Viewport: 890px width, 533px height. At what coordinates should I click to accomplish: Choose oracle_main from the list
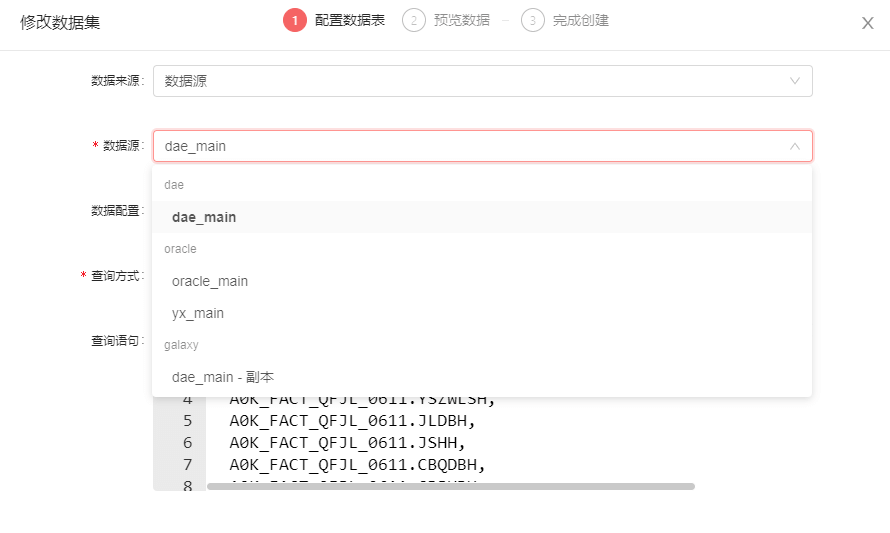point(210,281)
